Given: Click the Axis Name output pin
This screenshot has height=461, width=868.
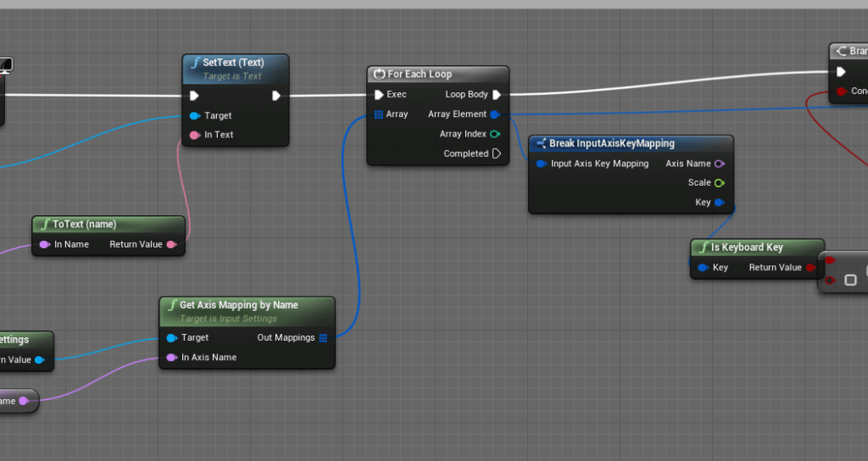Looking at the screenshot, I should pyautogui.click(x=720, y=164).
